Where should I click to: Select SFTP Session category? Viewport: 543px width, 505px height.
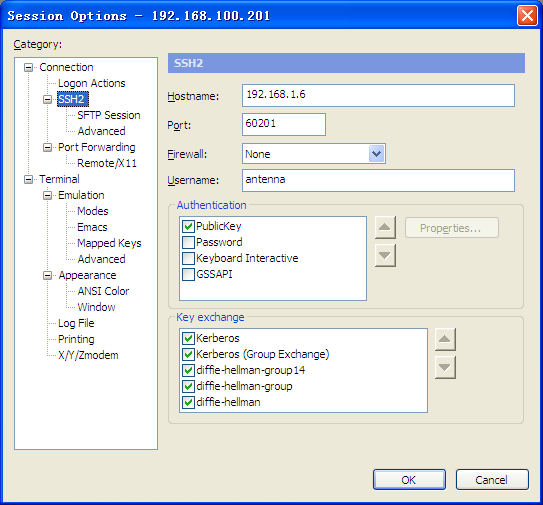pos(109,115)
